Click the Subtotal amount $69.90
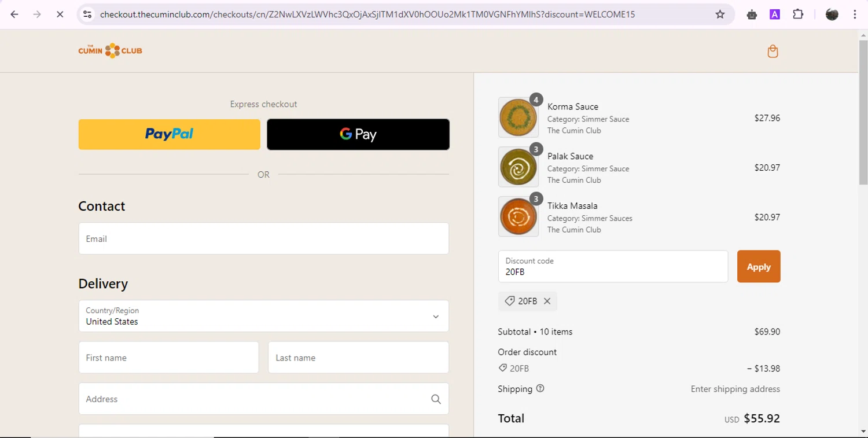The height and width of the screenshot is (438, 868). (767, 332)
